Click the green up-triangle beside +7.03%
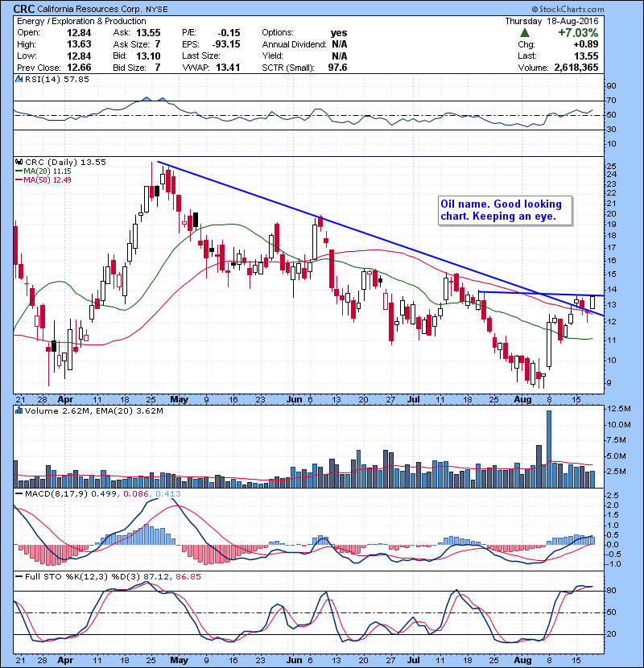 point(525,33)
